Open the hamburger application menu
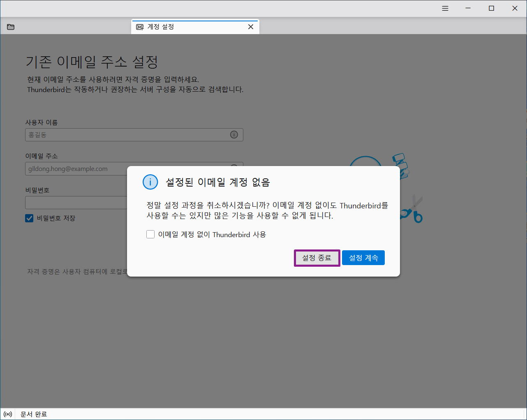The height and width of the screenshot is (420, 527). pyautogui.click(x=445, y=8)
